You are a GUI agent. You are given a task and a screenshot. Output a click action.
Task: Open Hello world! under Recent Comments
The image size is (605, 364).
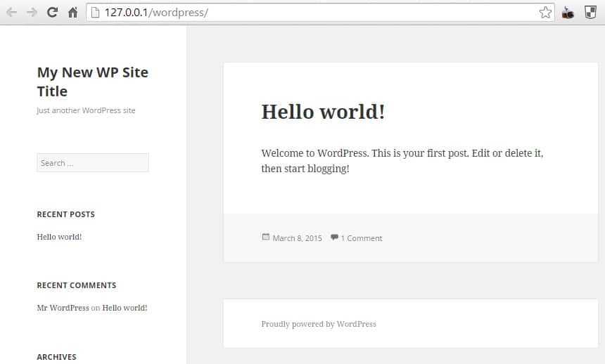(125, 308)
